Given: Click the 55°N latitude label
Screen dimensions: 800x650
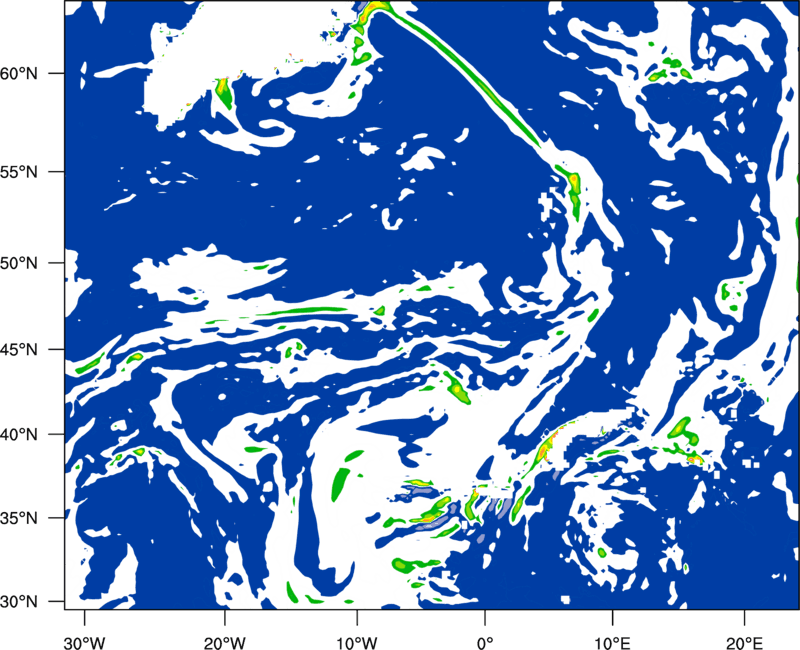Looking at the screenshot, I should 19,172.
